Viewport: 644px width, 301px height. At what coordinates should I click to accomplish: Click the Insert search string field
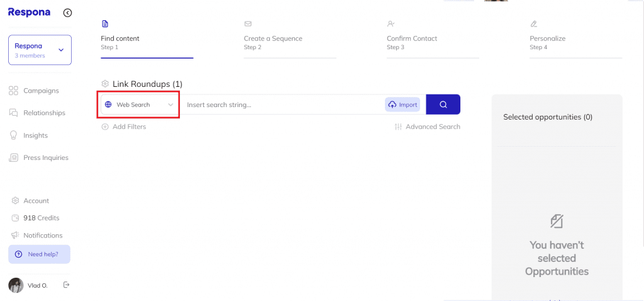coord(284,105)
